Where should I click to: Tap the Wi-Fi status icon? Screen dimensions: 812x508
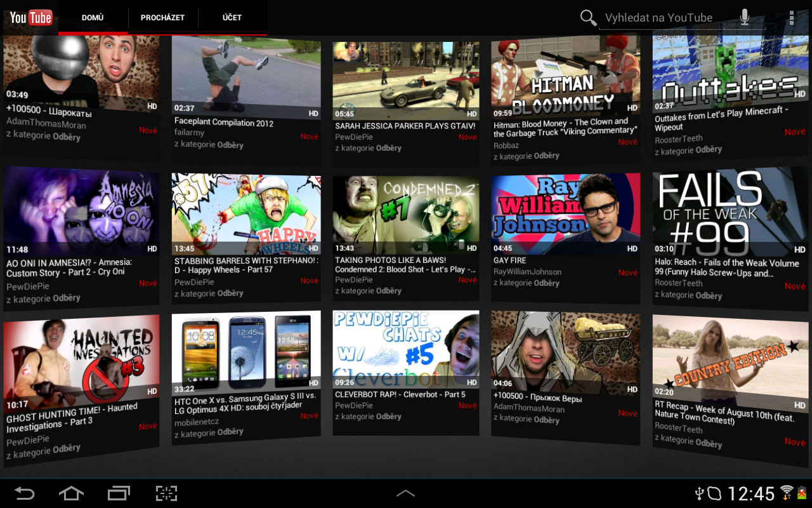tap(786, 493)
